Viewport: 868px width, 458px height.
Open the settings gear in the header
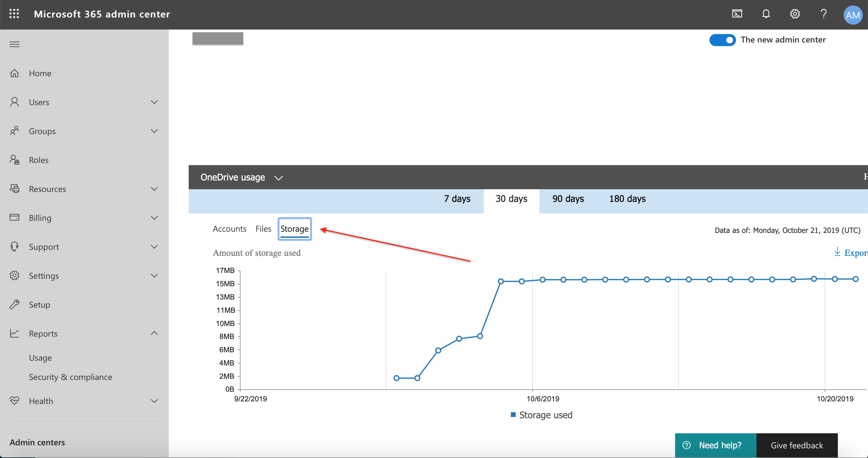pos(795,14)
